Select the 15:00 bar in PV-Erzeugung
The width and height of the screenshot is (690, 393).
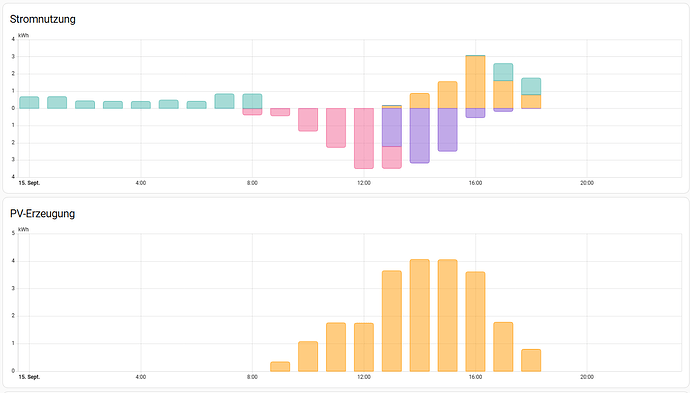(x=448, y=316)
